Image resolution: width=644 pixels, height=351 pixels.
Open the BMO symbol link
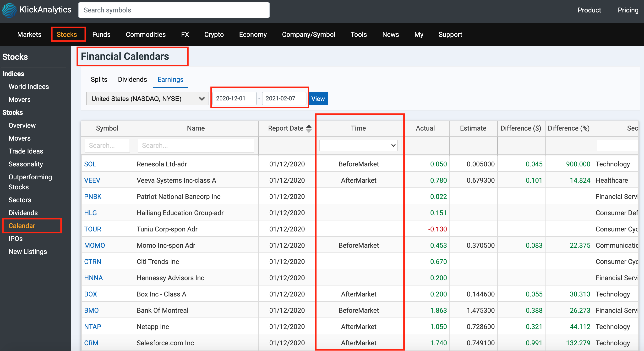[91, 310]
